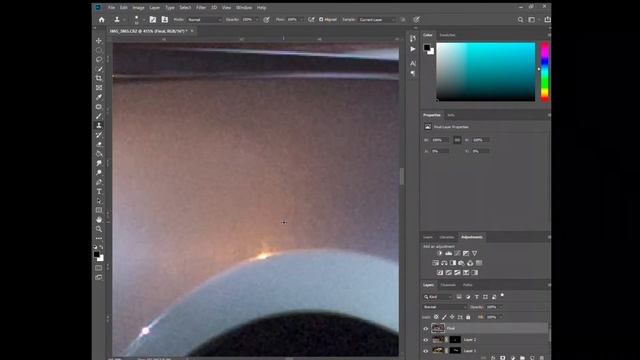This screenshot has height=360, width=640.
Task: Select the Horizontal Type tool
Action: (99, 191)
